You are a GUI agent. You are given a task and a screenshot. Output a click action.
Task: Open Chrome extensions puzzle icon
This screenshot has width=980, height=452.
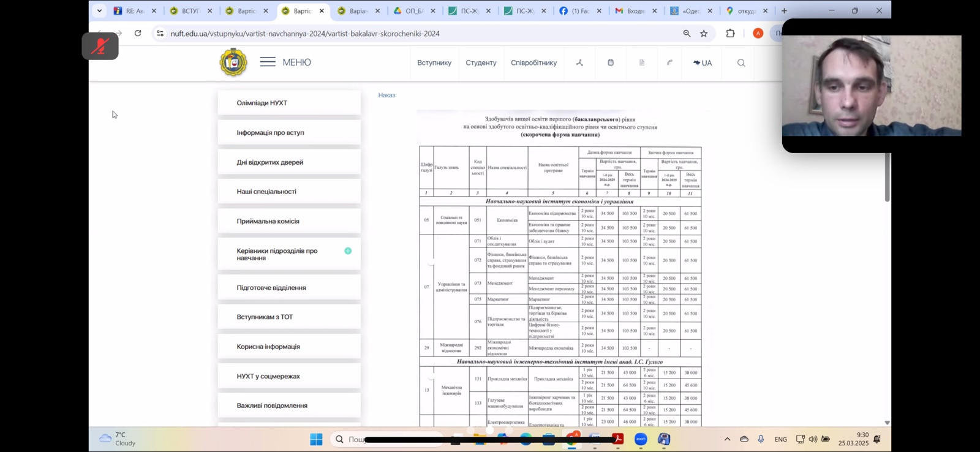click(730, 34)
